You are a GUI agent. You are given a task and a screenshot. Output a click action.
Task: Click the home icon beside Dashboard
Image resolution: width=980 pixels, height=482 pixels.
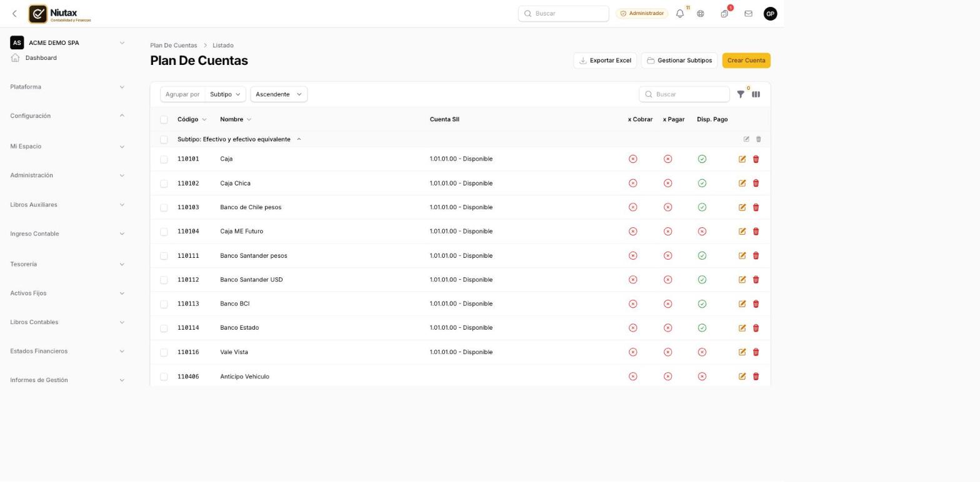coord(16,57)
